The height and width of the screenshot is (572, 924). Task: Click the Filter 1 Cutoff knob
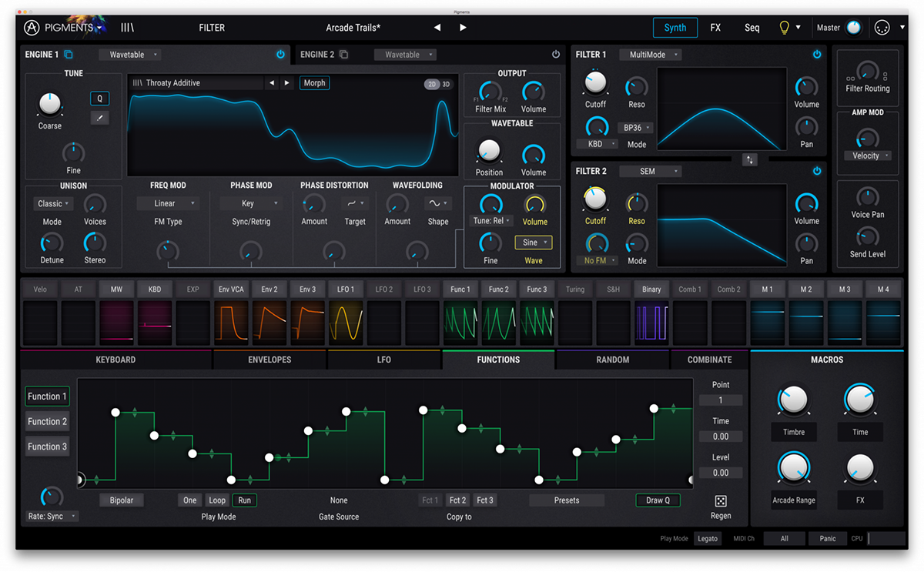595,82
